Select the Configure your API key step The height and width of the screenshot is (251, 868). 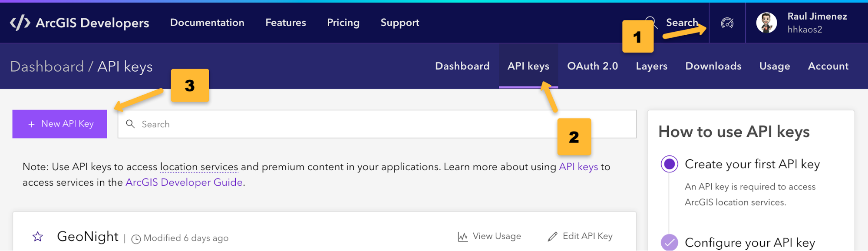point(669,242)
